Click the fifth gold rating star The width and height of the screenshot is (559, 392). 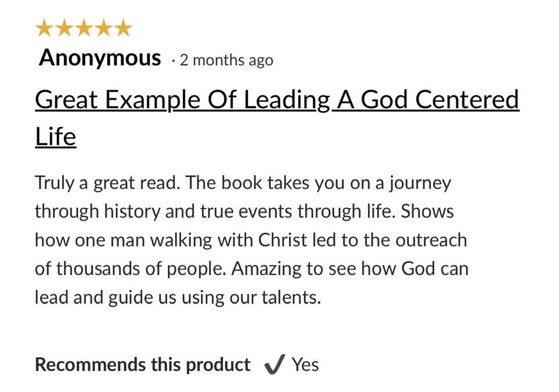coord(123,28)
